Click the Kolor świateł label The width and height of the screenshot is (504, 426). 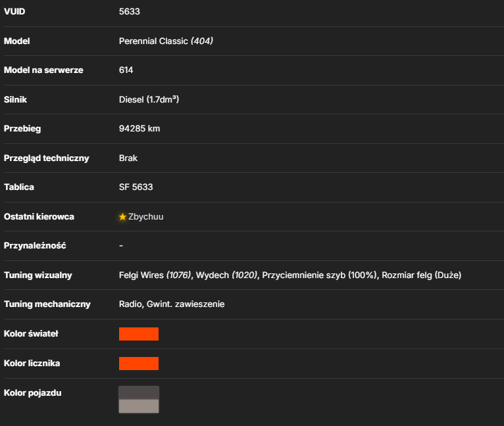click(31, 334)
